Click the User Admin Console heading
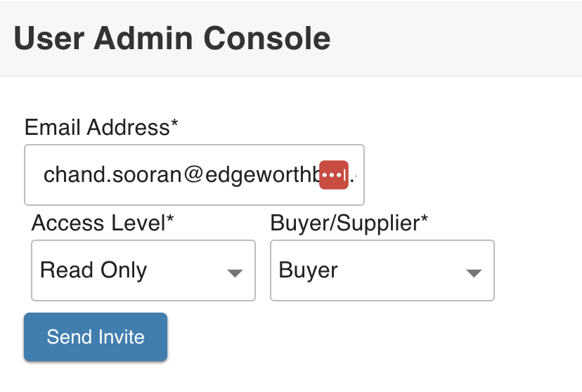This screenshot has height=392, width=582. pos(172,38)
